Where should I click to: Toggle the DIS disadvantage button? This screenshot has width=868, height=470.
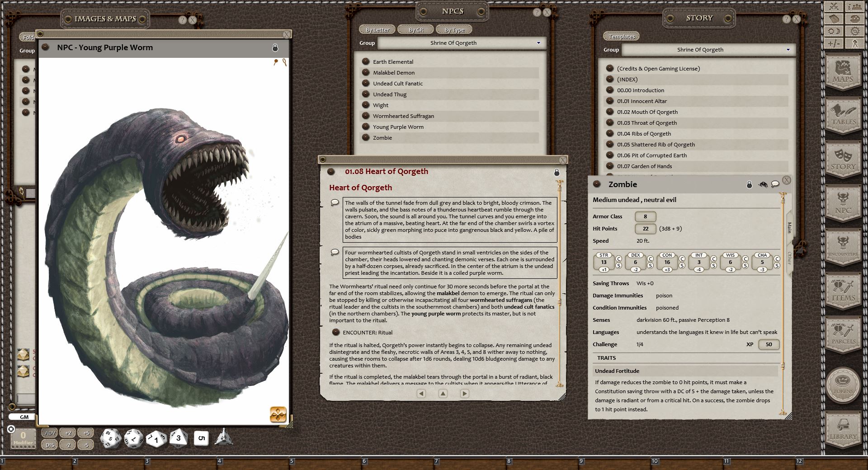(x=49, y=445)
